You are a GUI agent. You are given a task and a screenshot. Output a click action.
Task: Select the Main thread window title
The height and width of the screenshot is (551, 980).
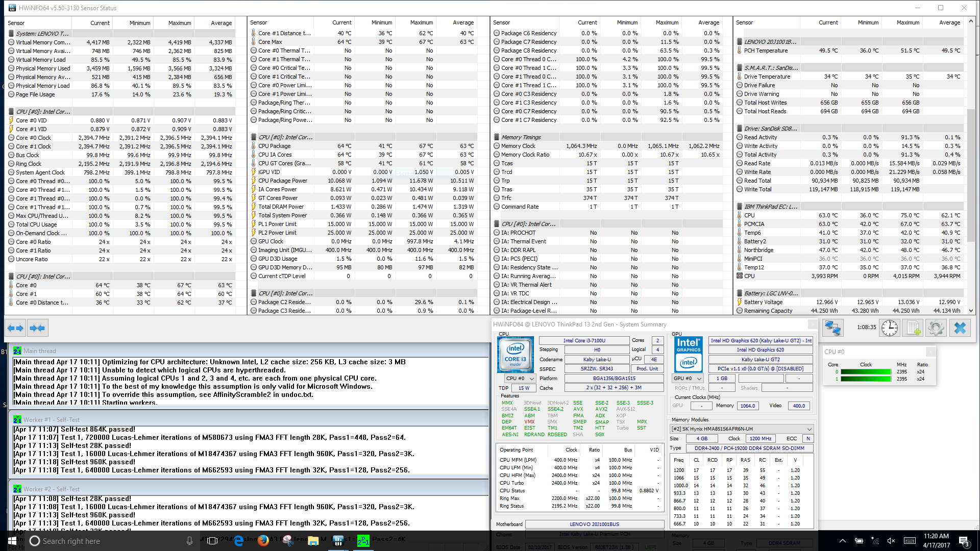(x=40, y=351)
